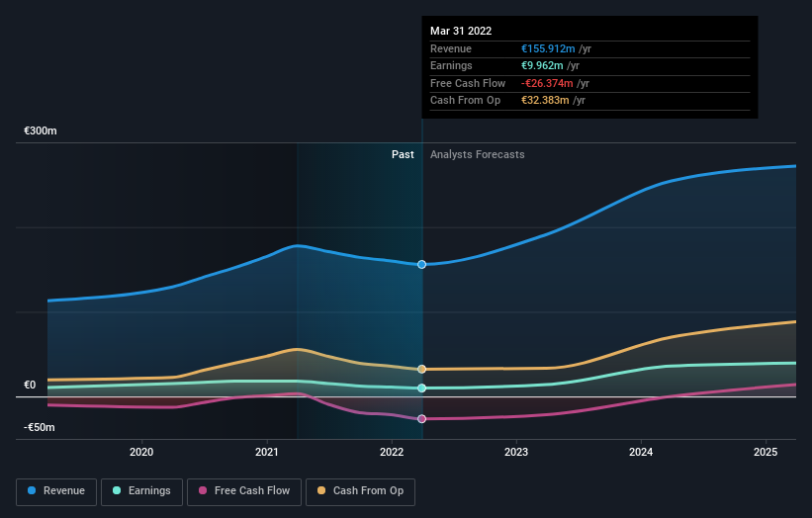Viewport: 812px width, 518px height.
Task: Click the €155.912m revenue value
Action: point(548,48)
